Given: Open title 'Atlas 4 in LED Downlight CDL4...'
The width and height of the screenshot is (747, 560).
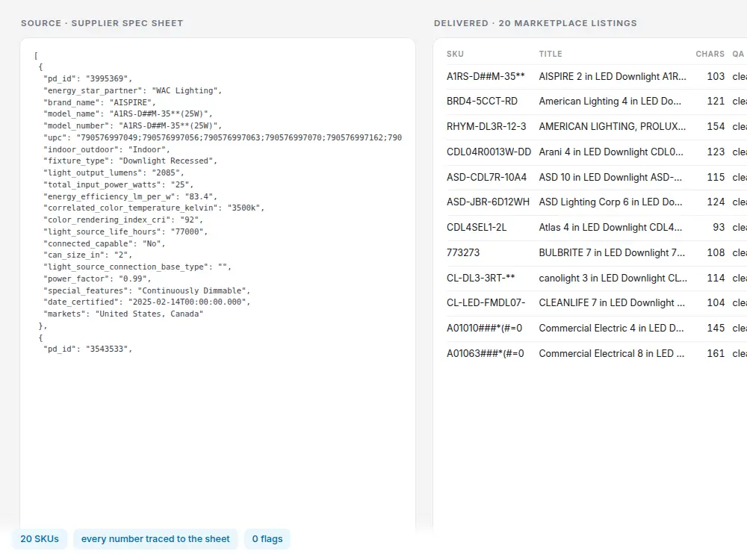Looking at the screenshot, I should click(610, 227).
